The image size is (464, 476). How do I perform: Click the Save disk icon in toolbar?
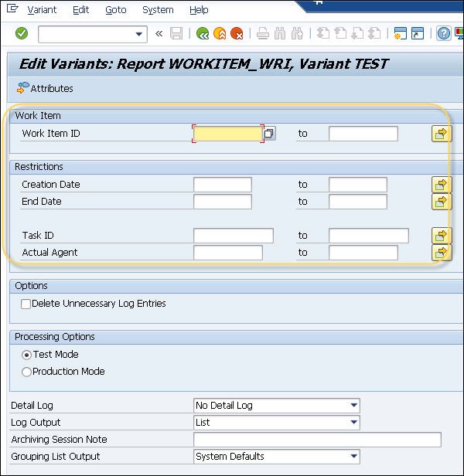click(x=176, y=33)
